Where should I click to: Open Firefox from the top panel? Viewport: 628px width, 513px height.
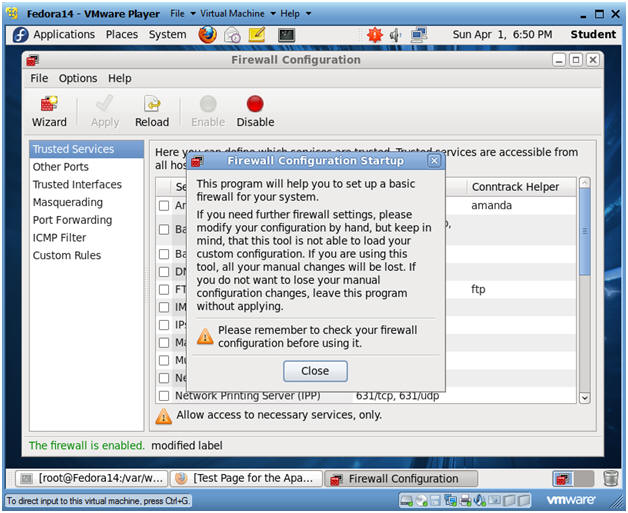(x=207, y=35)
